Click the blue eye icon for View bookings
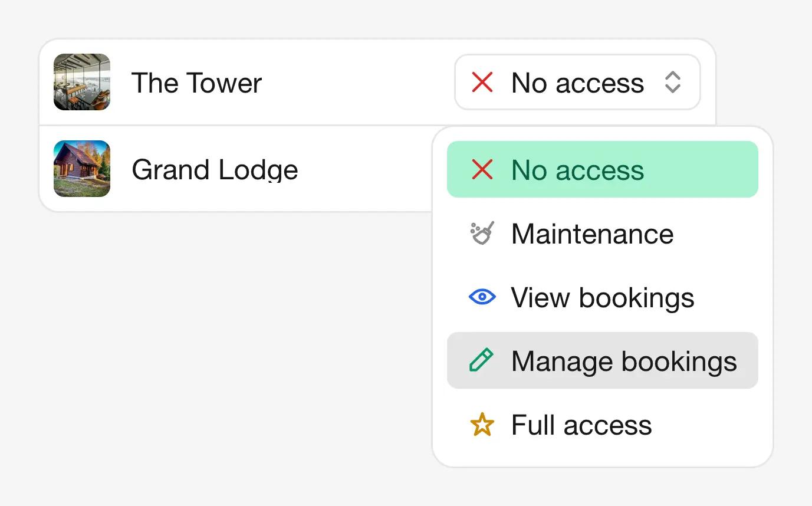This screenshot has width=812, height=506. click(x=482, y=297)
